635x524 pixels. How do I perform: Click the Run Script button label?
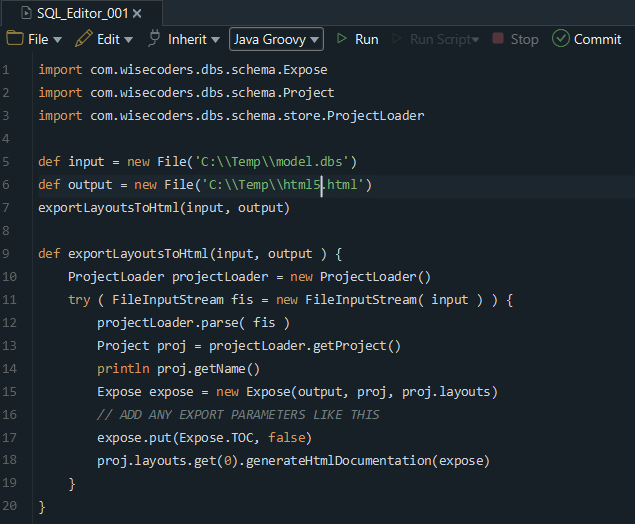441,39
